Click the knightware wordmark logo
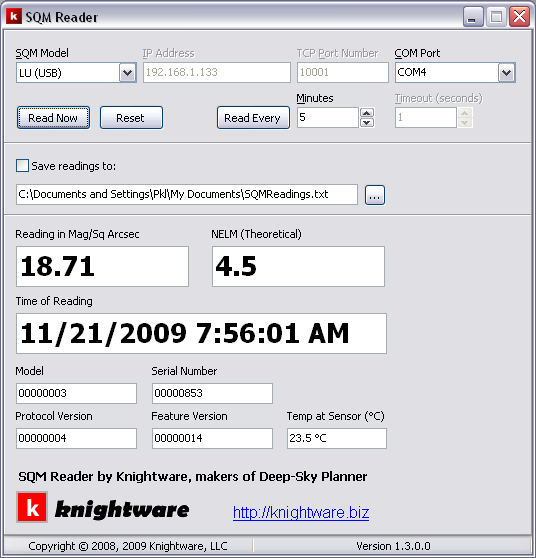The width and height of the screenshot is (536, 558). (x=122, y=510)
